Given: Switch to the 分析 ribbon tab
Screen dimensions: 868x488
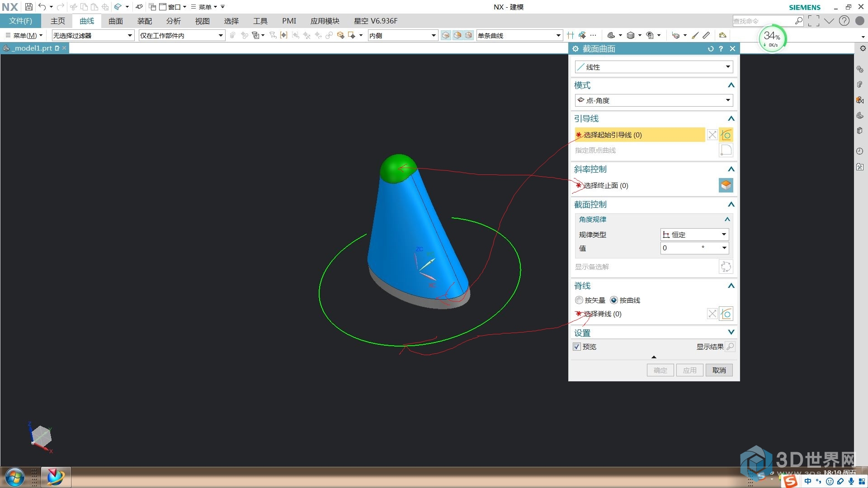Looking at the screenshot, I should pos(174,21).
